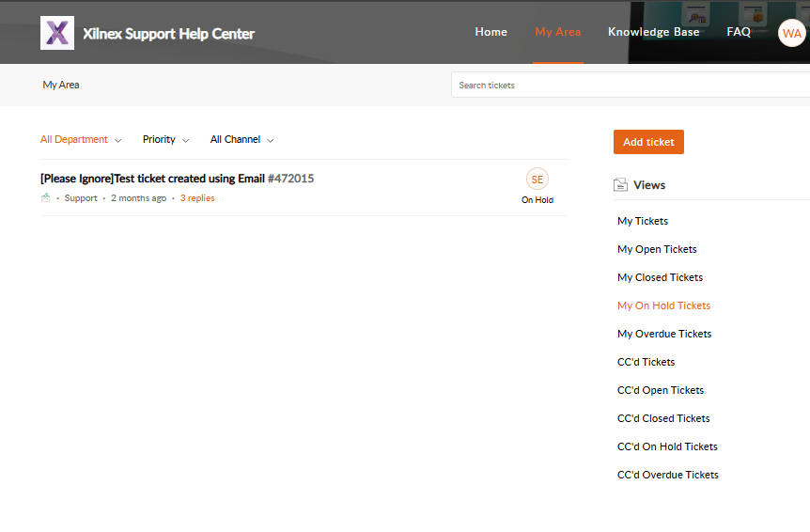Open the Priority filter dropdown
The width and height of the screenshot is (810, 532).
pos(165,140)
